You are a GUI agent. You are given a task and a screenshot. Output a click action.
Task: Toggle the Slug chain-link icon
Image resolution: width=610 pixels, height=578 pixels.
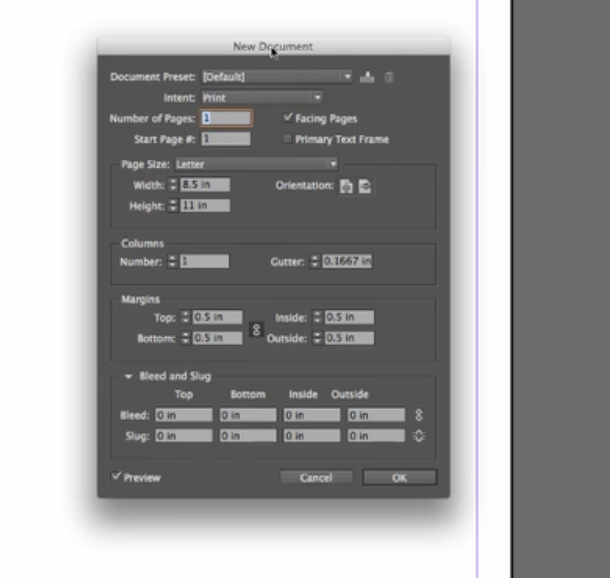419,435
